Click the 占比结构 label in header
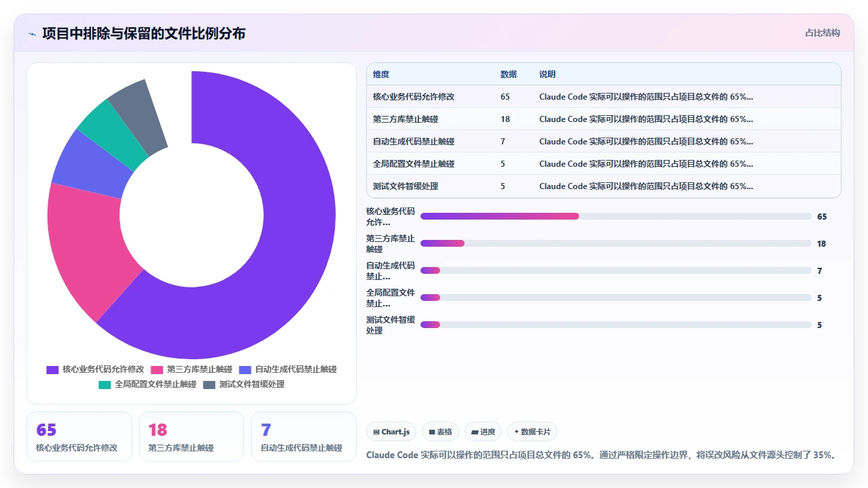Image resolution: width=868 pixels, height=488 pixels. coord(823,33)
